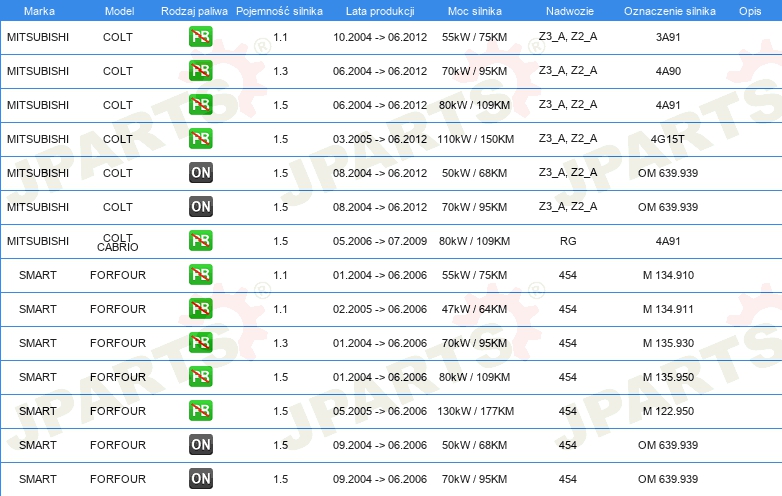Click the Model column header
This screenshot has height=496, width=782.
tap(119, 11)
